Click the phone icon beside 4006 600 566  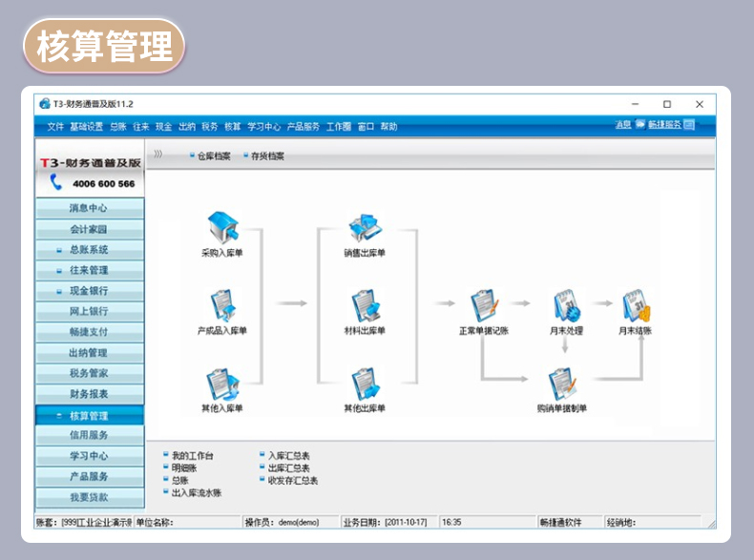tap(56, 182)
